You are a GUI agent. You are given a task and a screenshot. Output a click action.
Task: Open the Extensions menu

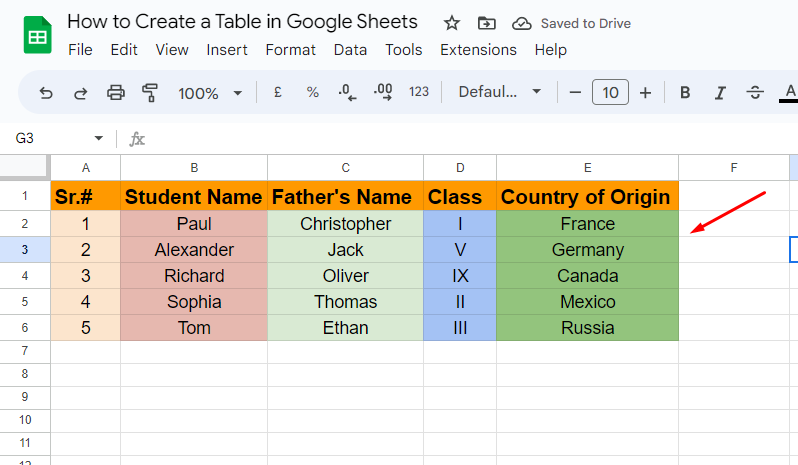(x=478, y=50)
